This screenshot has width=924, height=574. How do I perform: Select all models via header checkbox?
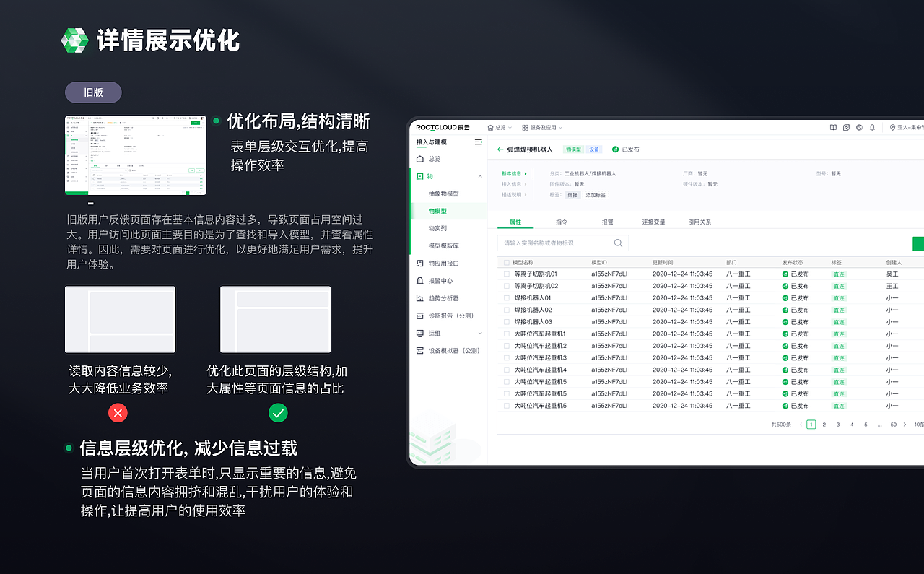(x=505, y=262)
